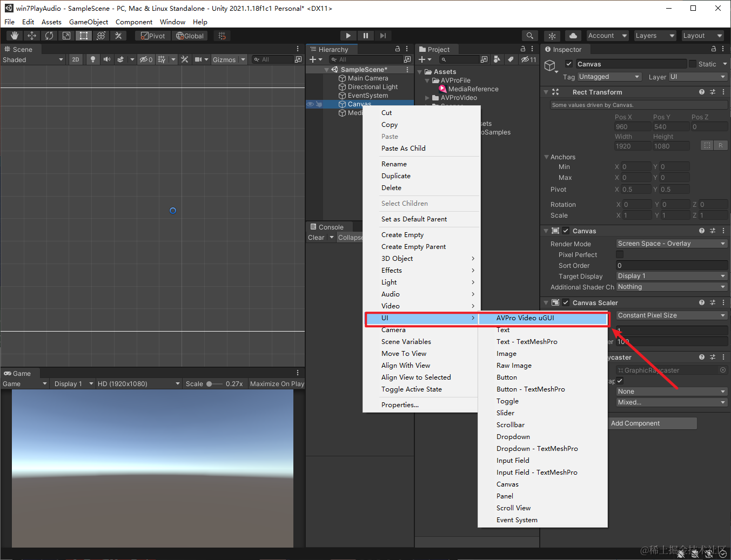
Task: Search by type in Project panel
Action: coord(497,59)
